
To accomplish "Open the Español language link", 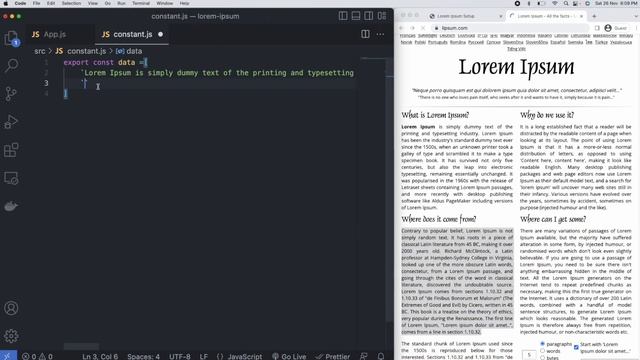I will [x=557, y=42].
